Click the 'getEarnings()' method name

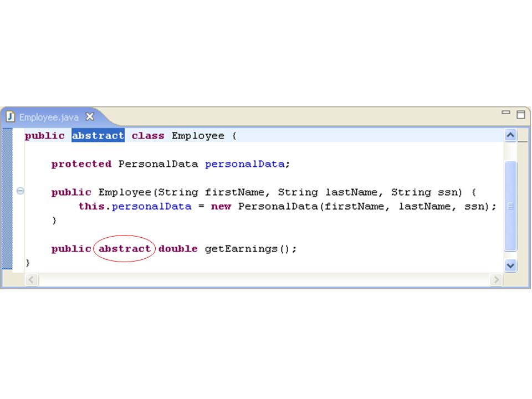click(247, 249)
